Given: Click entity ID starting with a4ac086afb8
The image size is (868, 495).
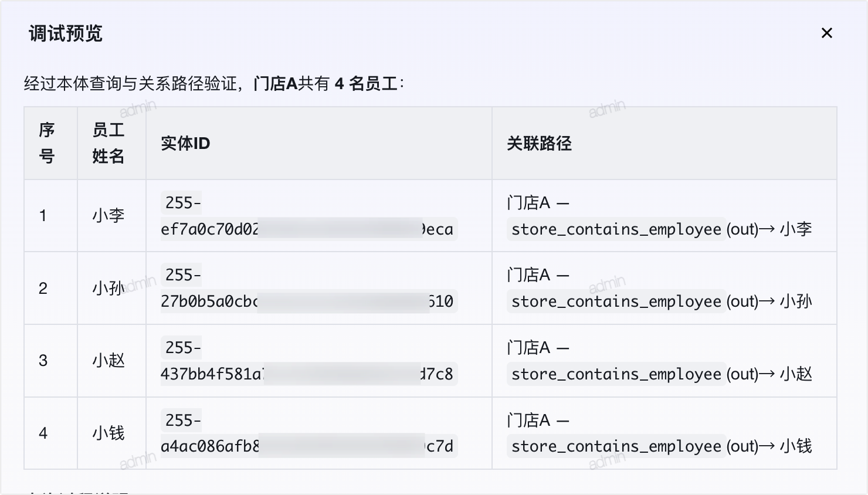Looking at the screenshot, I should [308, 433].
